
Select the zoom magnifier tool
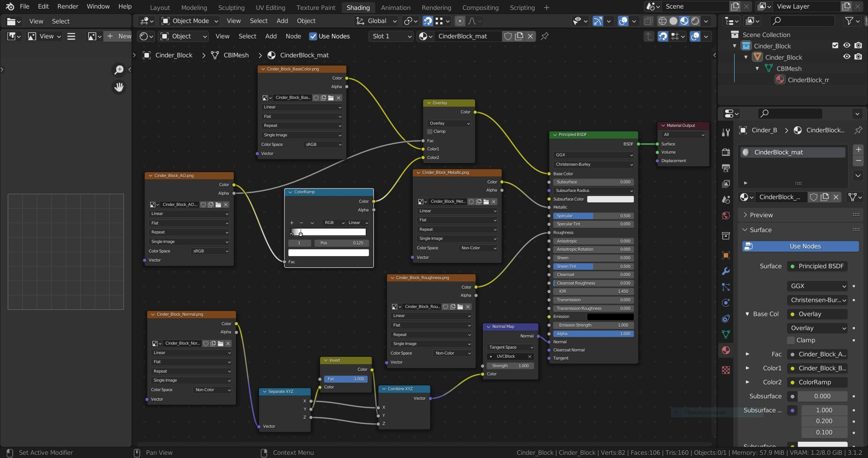(119, 70)
